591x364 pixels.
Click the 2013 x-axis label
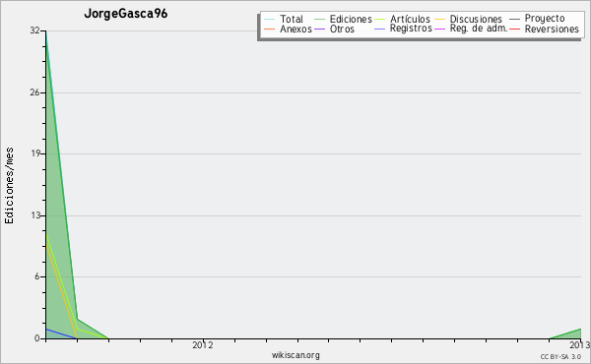pos(580,344)
